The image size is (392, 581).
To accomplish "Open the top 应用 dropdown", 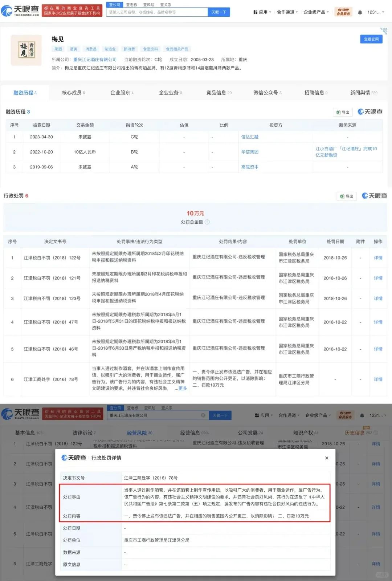I will [262, 12].
